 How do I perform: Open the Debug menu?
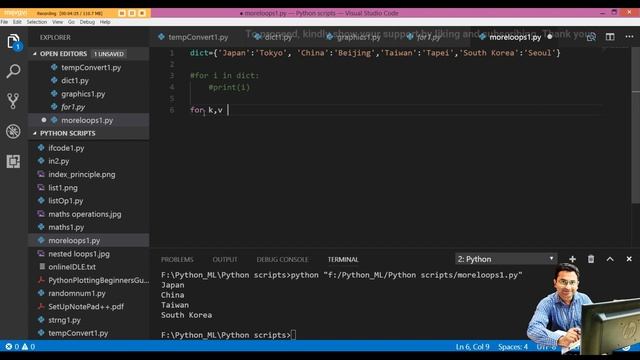point(87,22)
